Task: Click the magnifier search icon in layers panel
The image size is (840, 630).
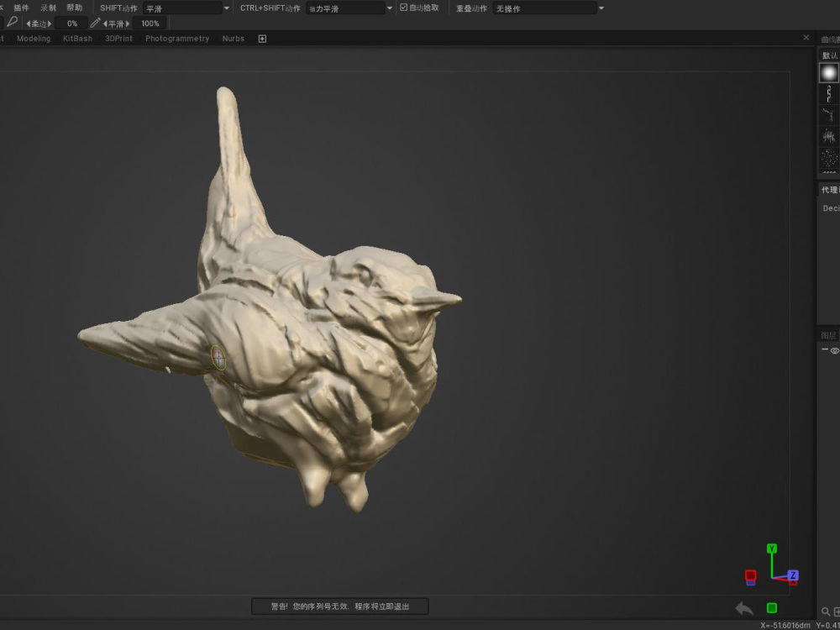Action: coord(826,612)
